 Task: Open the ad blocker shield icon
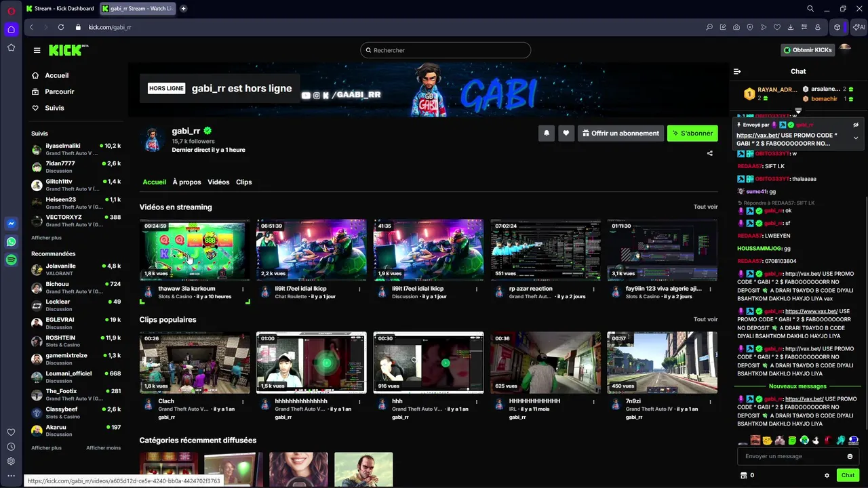click(x=750, y=27)
